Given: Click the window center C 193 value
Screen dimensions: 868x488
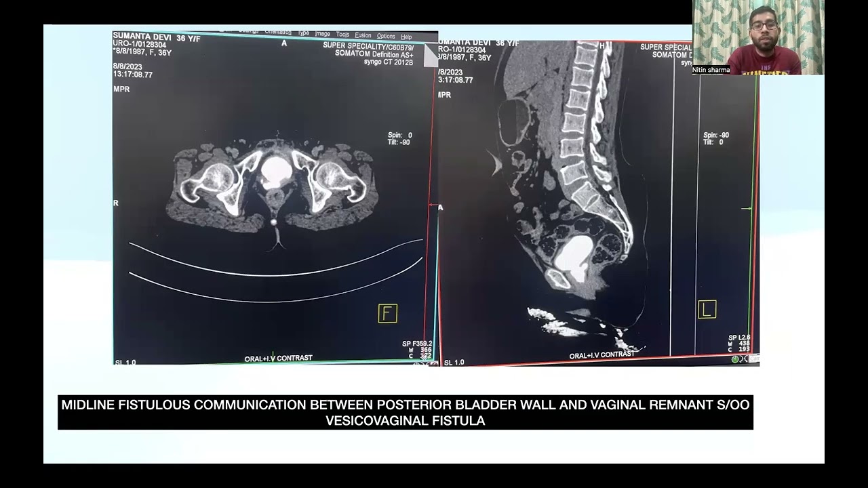Looking at the screenshot, I should click(x=740, y=350).
